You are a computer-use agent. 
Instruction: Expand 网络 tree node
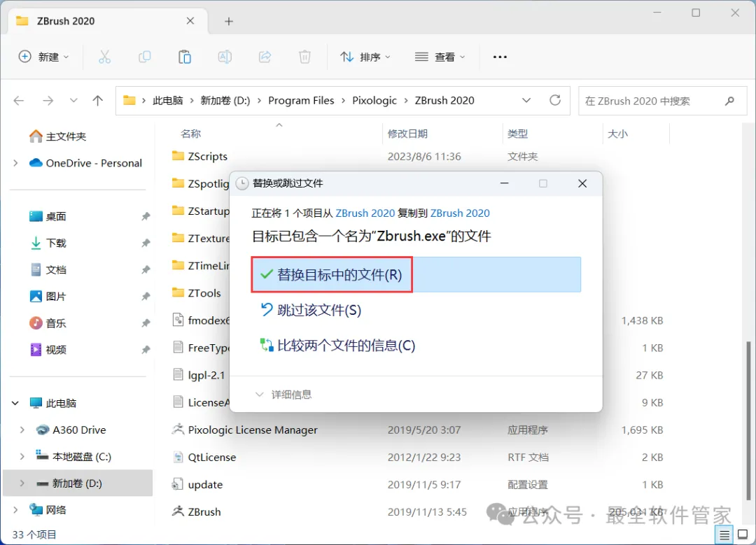(15, 510)
